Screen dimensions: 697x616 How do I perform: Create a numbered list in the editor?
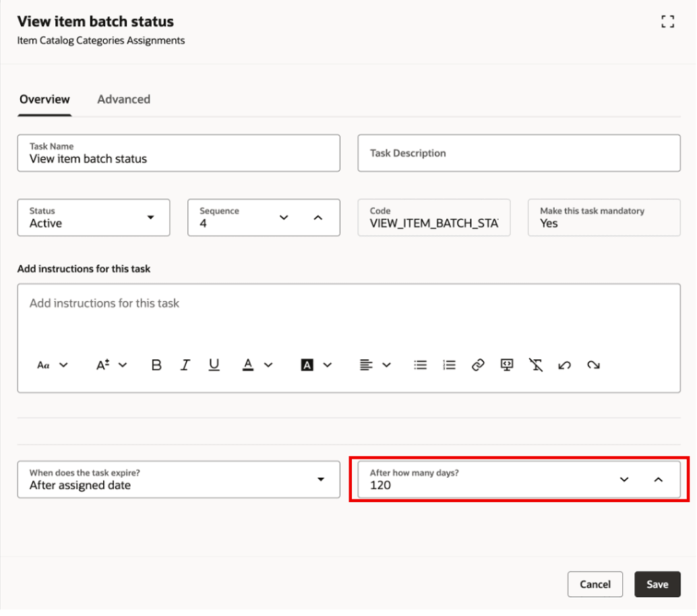tap(449, 365)
